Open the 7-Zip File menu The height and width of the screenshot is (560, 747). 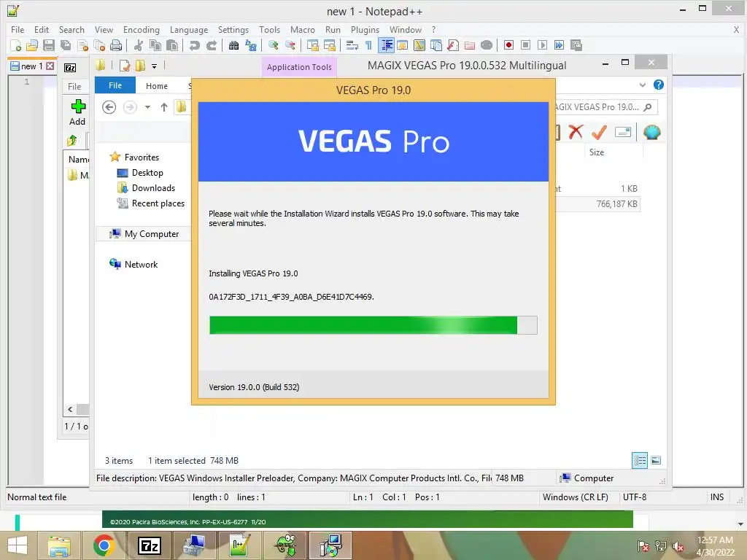pos(74,87)
